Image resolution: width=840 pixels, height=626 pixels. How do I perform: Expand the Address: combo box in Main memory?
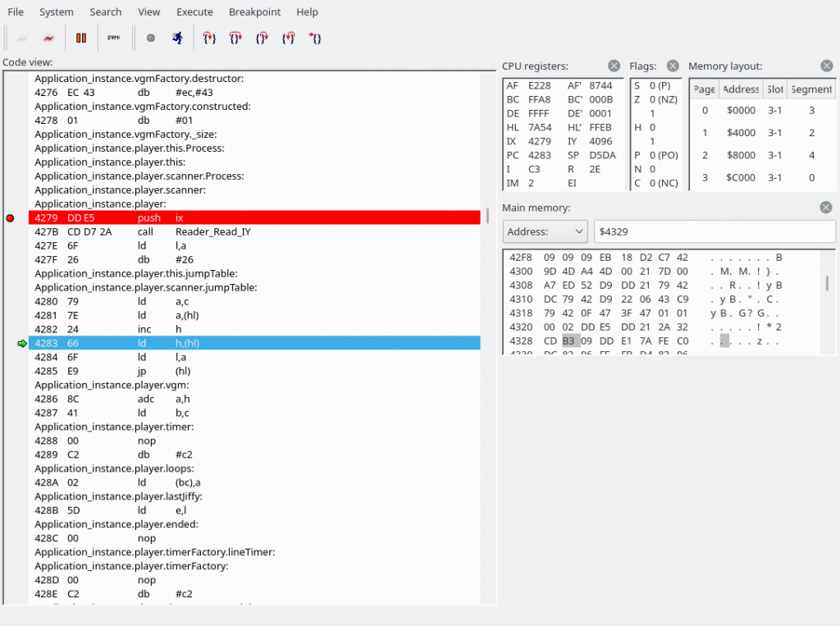tap(545, 231)
